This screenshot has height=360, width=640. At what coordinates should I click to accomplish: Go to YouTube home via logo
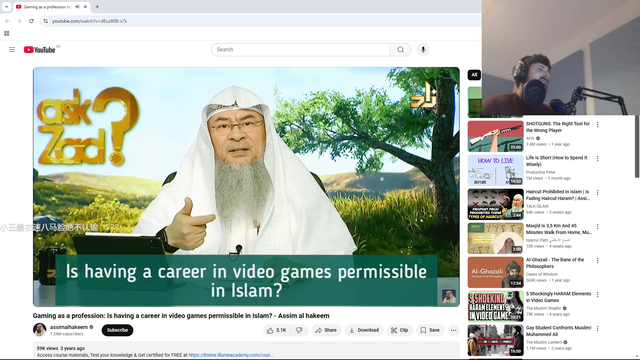(40, 50)
